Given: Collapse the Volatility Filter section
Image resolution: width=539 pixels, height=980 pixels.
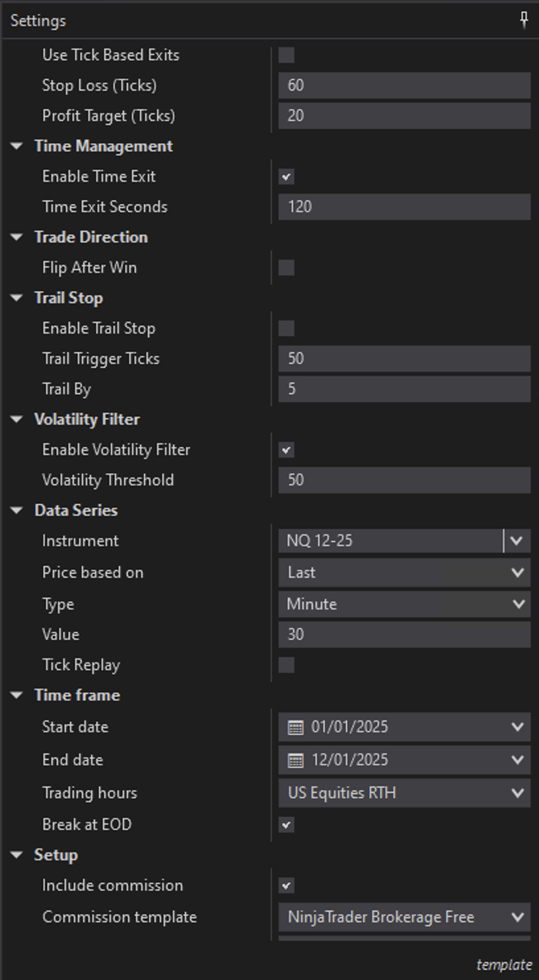Looking at the screenshot, I should [17, 419].
